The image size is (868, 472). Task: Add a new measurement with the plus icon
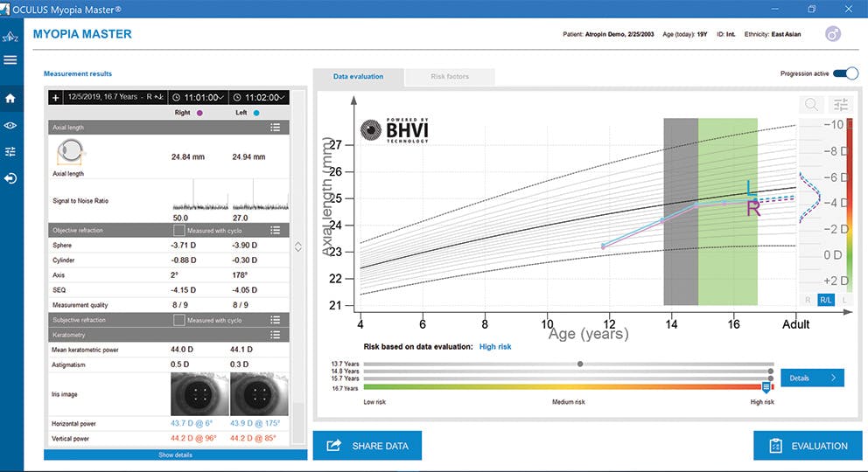[56, 97]
